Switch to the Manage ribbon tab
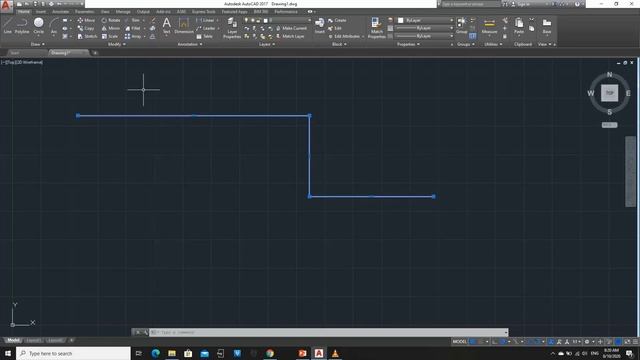The height and width of the screenshot is (360, 640). pyautogui.click(x=123, y=12)
